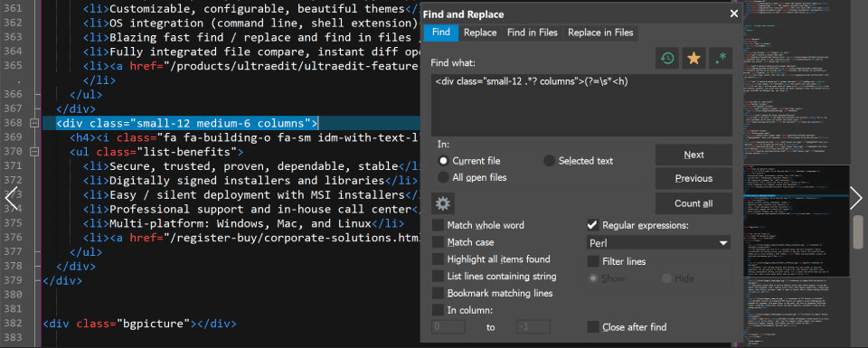Click the Next button
Image resolution: width=868 pixels, height=348 pixels.
(x=693, y=155)
